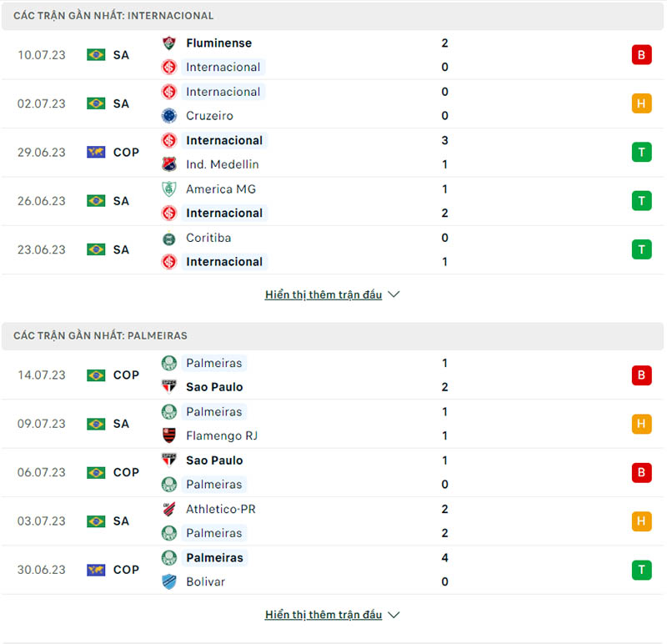Click the Coritiba club crest icon
Image resolution: width=667 pixels, height=644 pixels.
[x=169, y=238]
